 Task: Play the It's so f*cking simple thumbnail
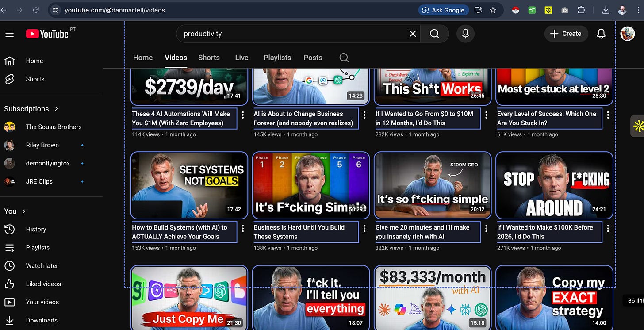point(433,185)
